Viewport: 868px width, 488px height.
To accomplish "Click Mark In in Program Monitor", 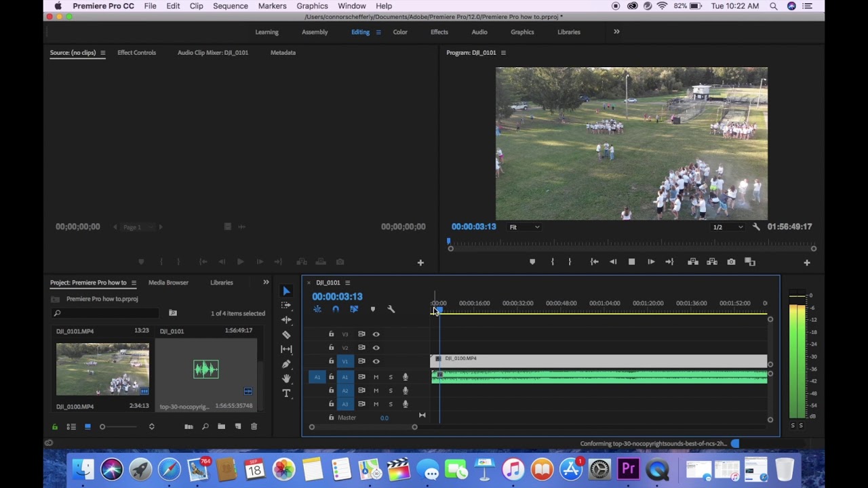I will (x=553, y=262).
